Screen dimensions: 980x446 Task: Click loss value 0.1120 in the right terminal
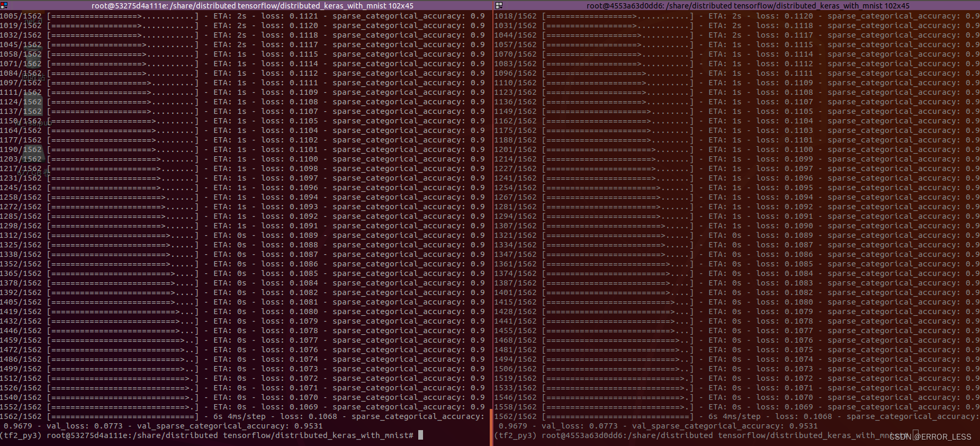[799, 16]
